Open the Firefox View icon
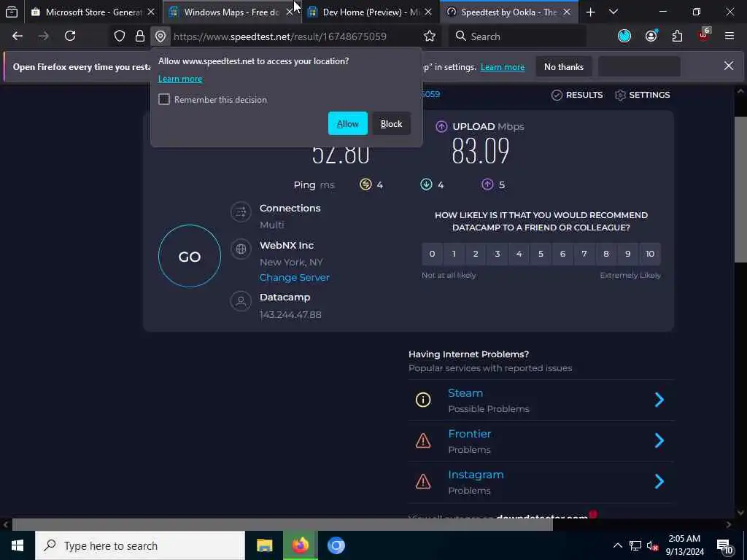Viewport: 747px width, 560px height. (x=12, y=12)
